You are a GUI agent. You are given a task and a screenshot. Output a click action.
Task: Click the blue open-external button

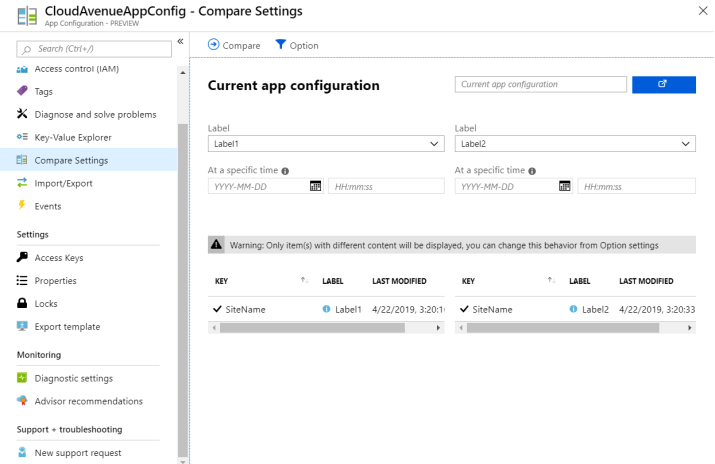[x=664, y=84]
